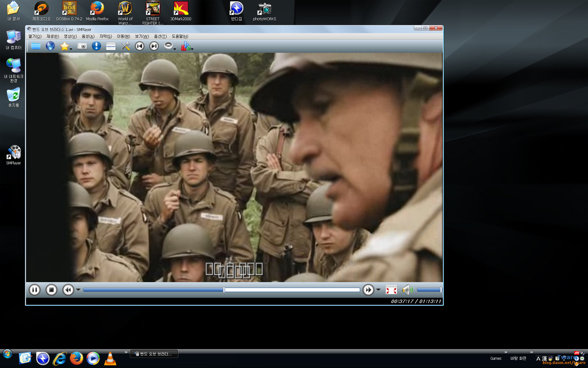588x368 pixels.
Task: Expand the abc subtitle dropdown arrow
Action: [192, 49]
